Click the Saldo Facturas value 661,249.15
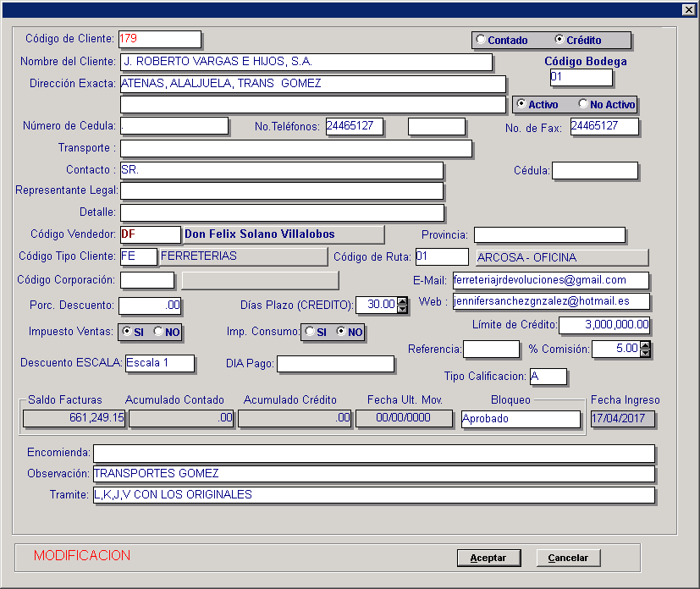 (x=74, y=419)
